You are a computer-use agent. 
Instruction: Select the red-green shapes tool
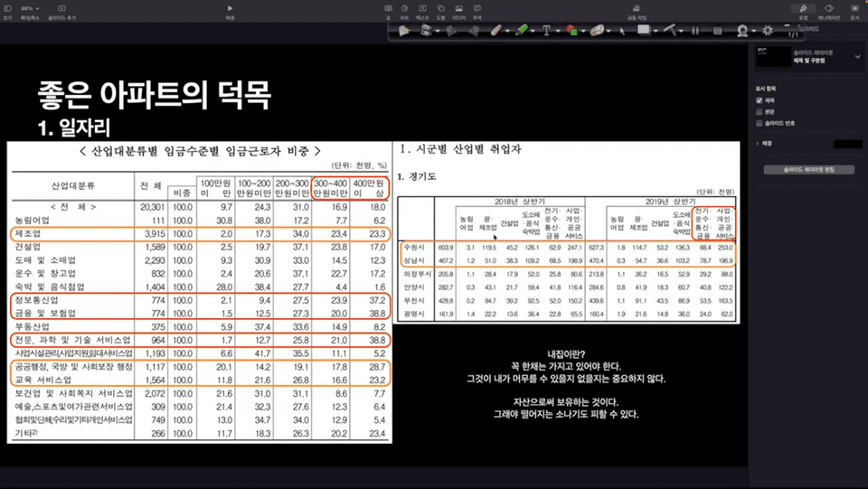pyautogui.click(x=571, y=31)
